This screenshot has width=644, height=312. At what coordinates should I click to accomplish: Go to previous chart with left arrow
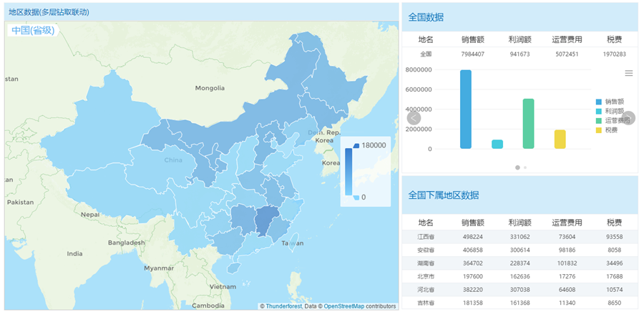[414, 118]
